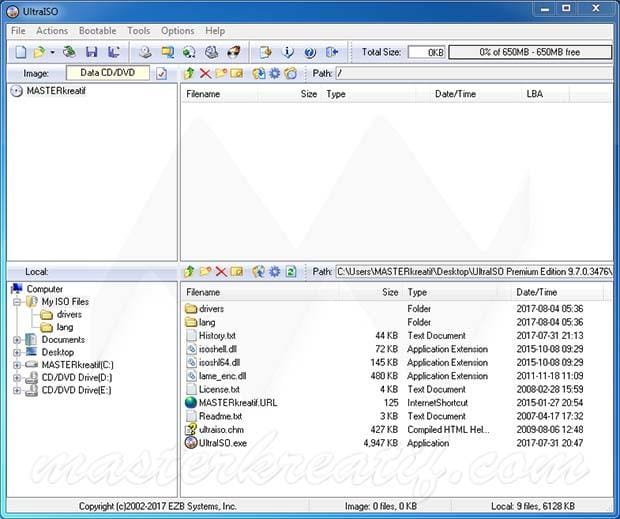Open the Options menu
Viewport: 620px width, 519px height.
click(x=178, y=31)
